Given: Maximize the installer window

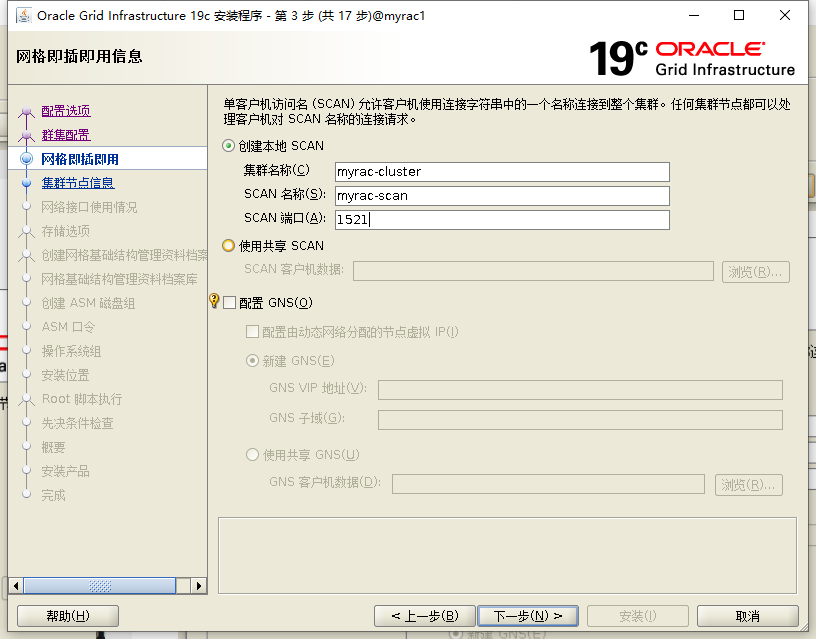Looking at the screenshot, I should tap(738, 16).
